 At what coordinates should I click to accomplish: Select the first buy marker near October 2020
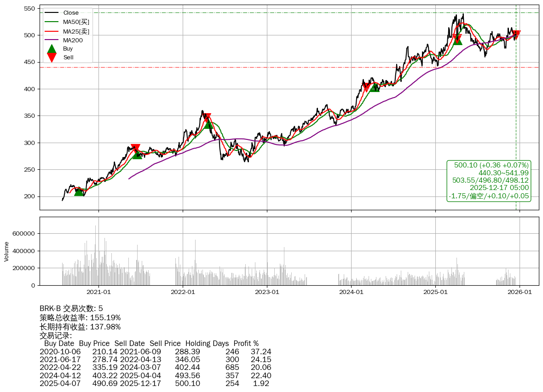(79, 191)
